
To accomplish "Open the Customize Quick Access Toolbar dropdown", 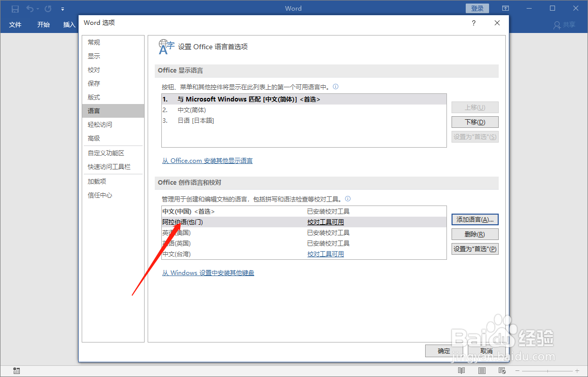I will (x=62, y=9).
